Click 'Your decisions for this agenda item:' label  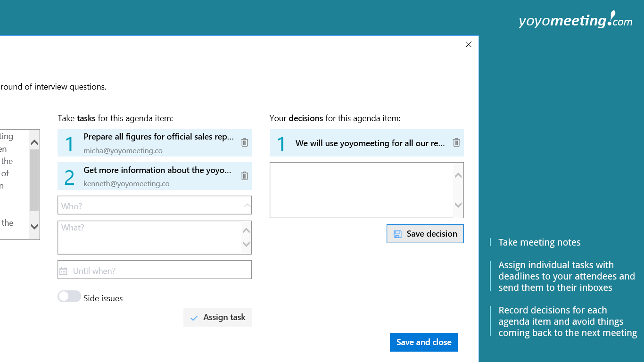tap(335, 118)
